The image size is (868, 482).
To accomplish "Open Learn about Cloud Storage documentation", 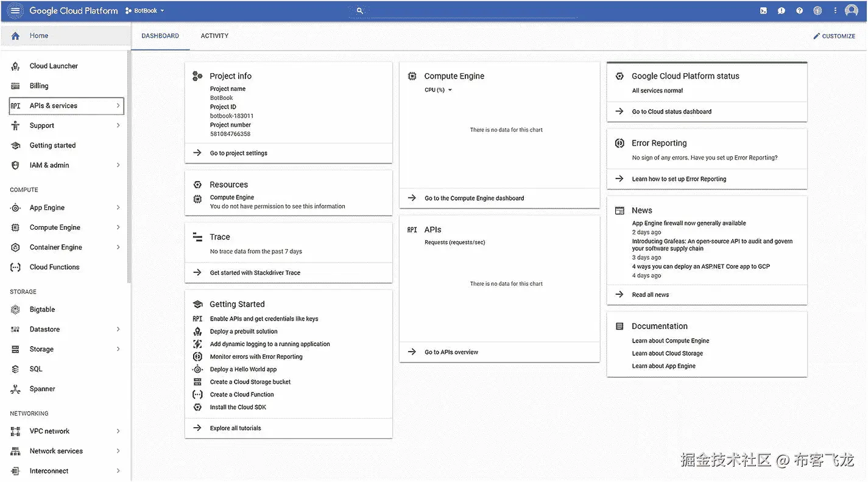I will 668,353.
